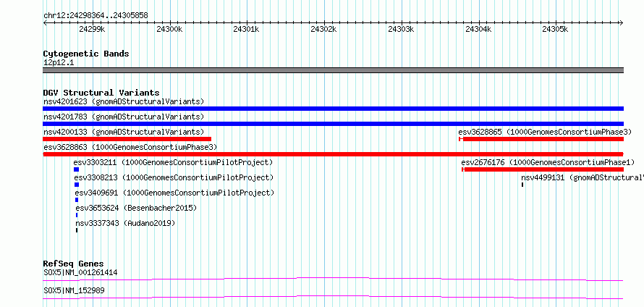Select the blue mark for esv3653624

(77, 215)
